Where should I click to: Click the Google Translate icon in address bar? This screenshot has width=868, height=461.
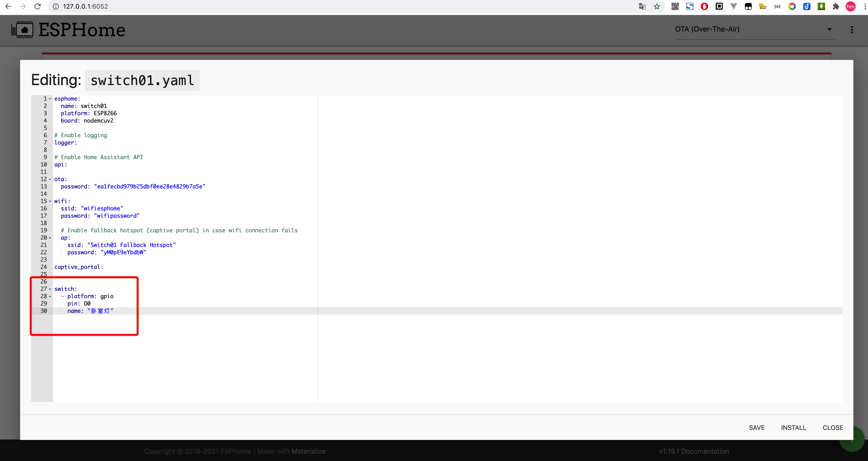click(642, 6)
